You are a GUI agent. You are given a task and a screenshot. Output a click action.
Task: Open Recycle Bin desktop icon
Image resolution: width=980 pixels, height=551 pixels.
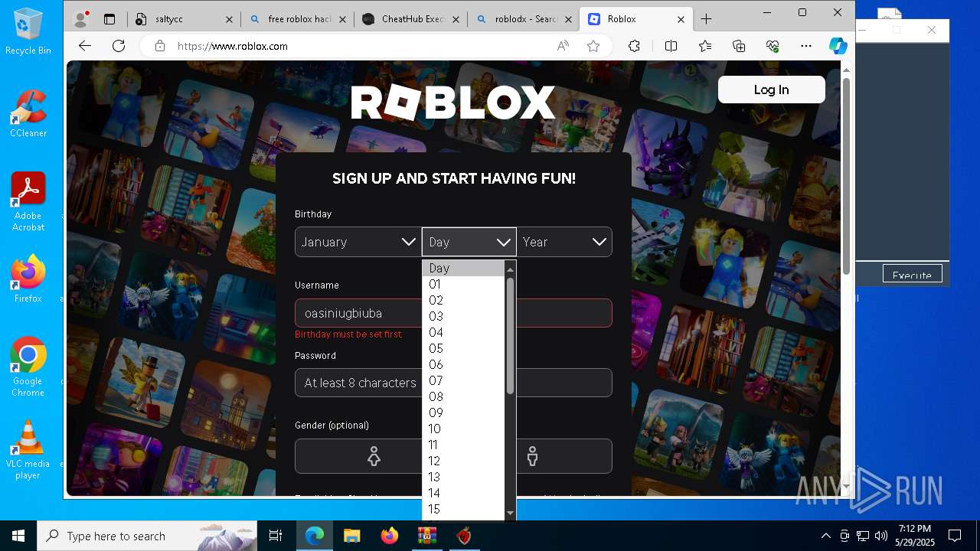point(28,31)
